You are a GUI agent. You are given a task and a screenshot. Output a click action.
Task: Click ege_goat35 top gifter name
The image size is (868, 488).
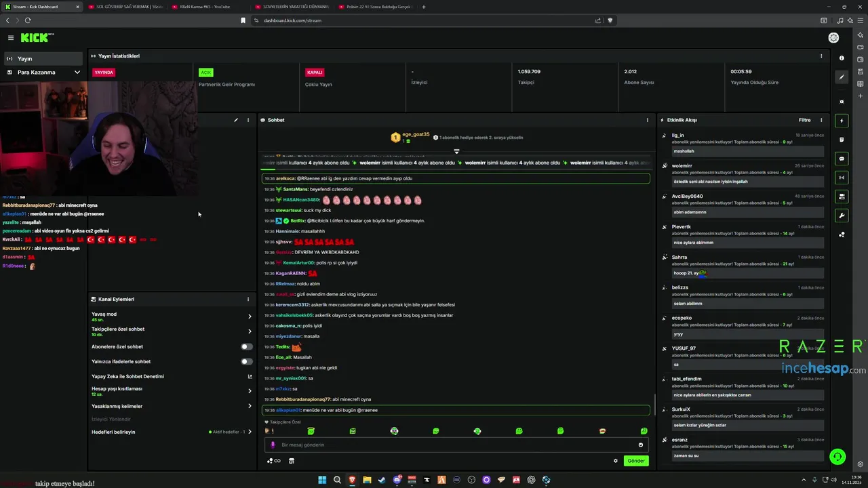pyautogui.click(x=416, y=134)
